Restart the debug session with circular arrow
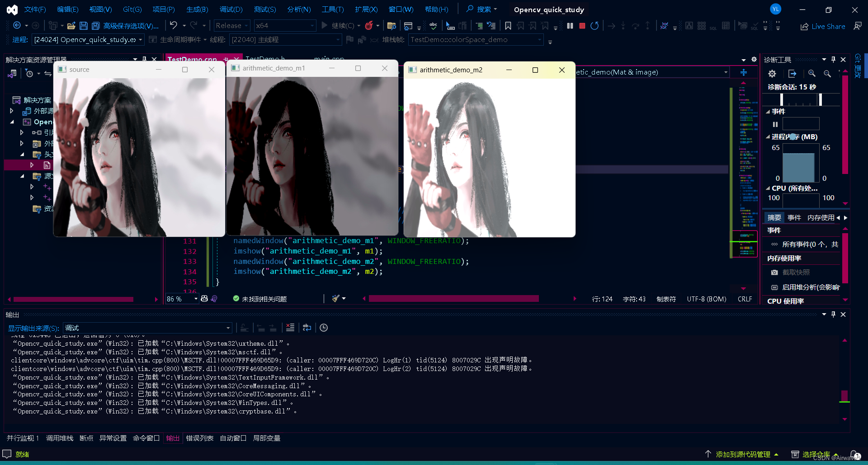The width and height of the screenshot is (868, 465). click(x=594, y=26)
